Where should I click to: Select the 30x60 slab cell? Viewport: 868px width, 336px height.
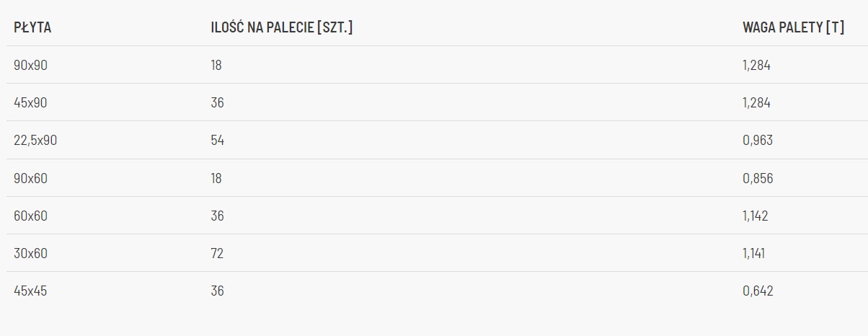coord(30,253)
